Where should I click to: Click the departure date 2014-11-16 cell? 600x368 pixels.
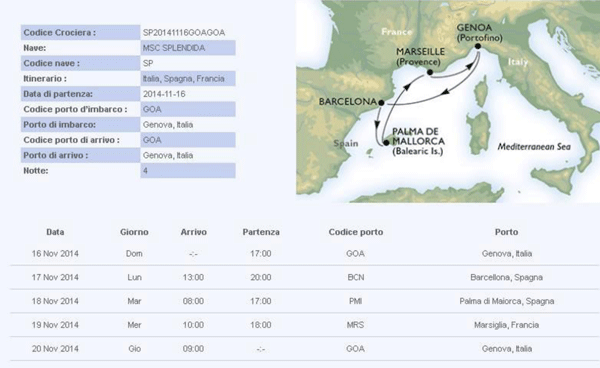(x=188, y=94)
